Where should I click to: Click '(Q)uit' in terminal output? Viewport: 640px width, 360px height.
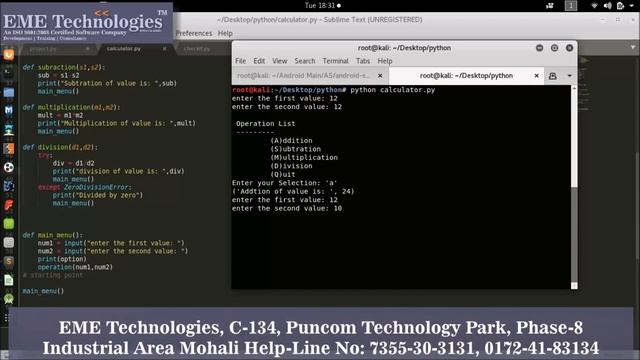tap(282, 174)
